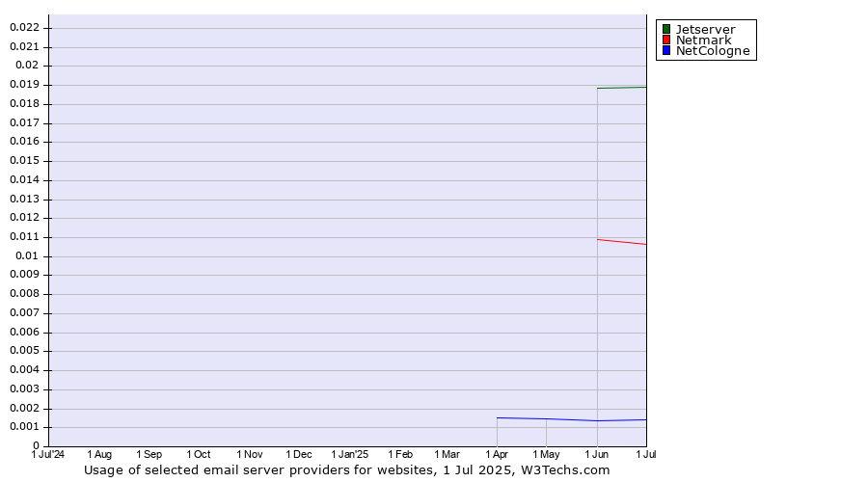Image resolution: width=868 pixels, height=482 pixels.
Task: Click the "1 Dec" x-axis label
Action: tap(298, 454)
